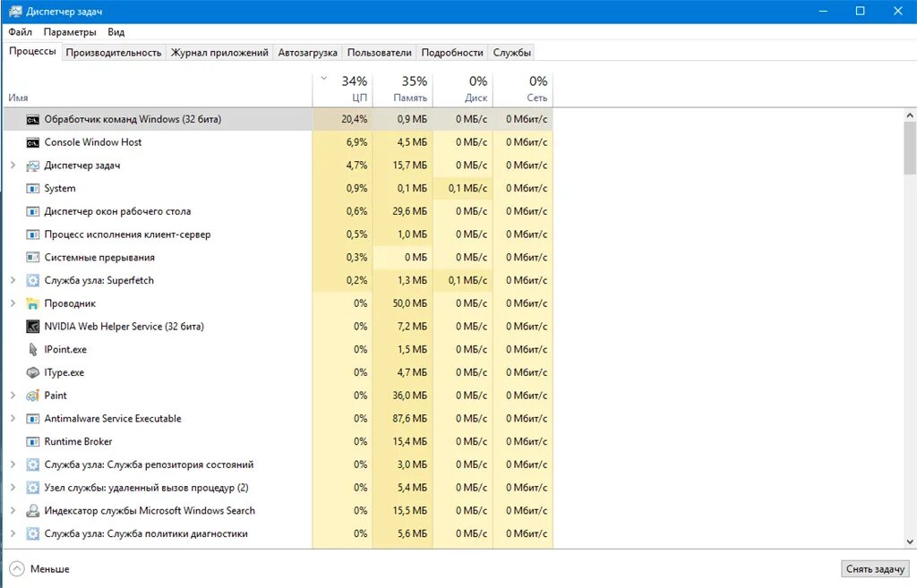Click the Процесс исполнения клиент-сервер icon
The height and width of the screenshot is (588, 917).
tap(33, 234)
